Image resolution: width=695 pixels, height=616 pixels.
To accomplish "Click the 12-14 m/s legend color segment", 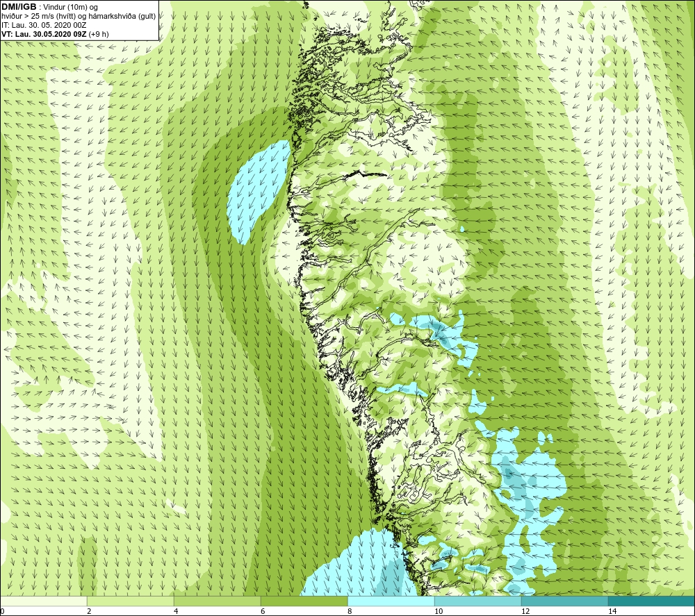I will [564, 601].
